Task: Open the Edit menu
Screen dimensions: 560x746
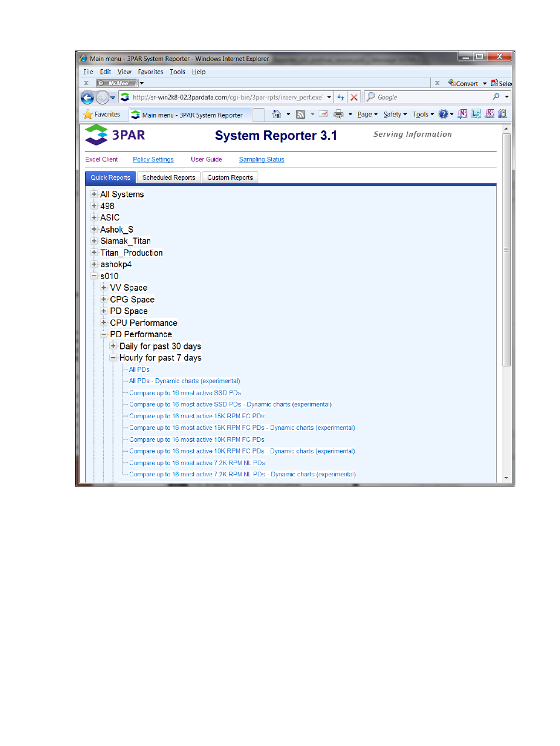Action: 105,72
